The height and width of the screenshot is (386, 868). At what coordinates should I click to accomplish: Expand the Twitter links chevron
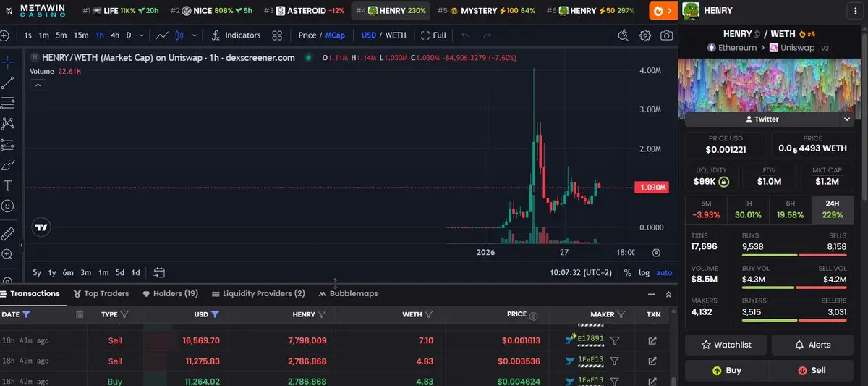(x=847, y=119)
